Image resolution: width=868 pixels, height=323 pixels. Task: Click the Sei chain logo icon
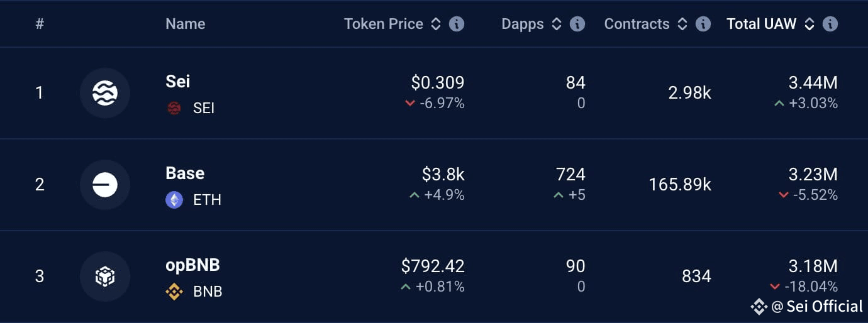(x=104, y=93)
